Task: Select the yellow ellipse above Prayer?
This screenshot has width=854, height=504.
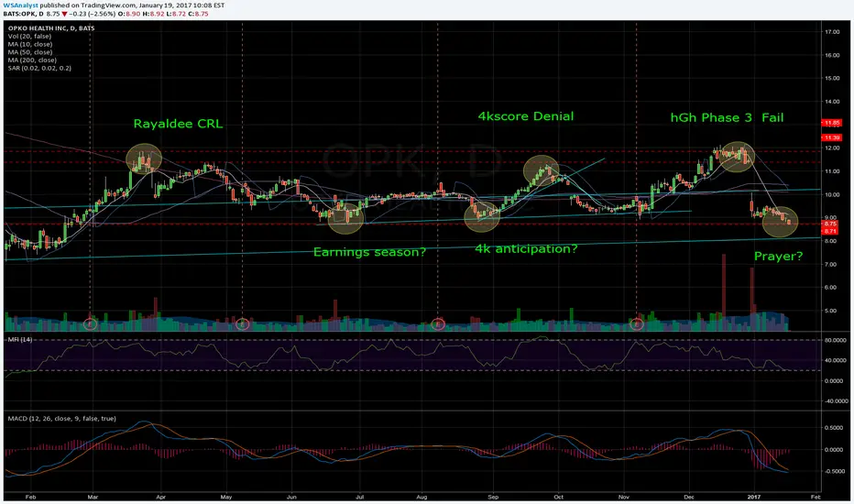Action: (780, 221)
